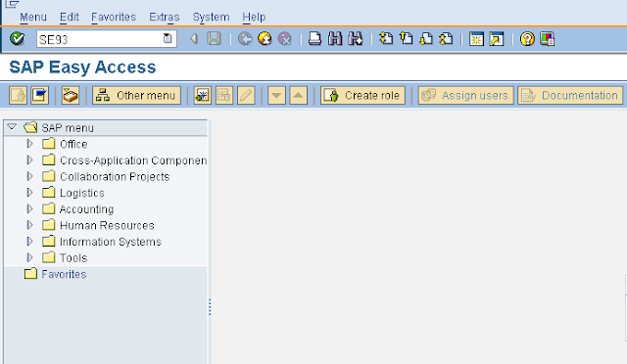Click the yellow Exit icon

[265, 39]
